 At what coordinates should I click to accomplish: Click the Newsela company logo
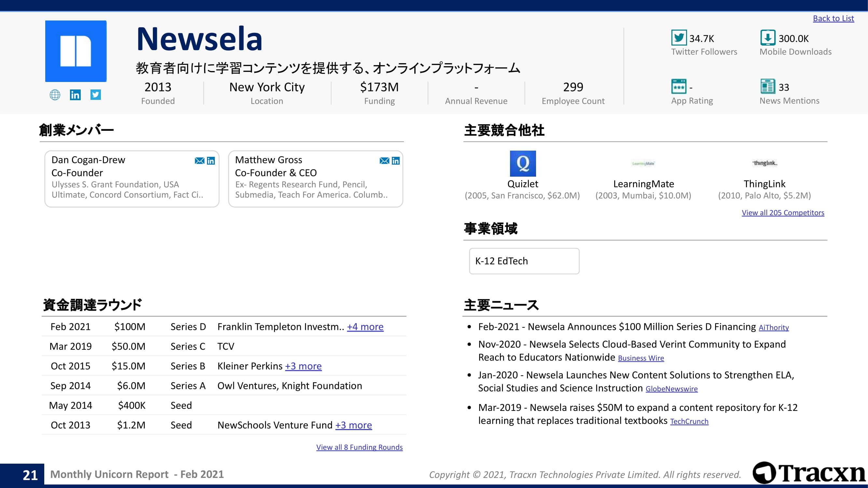coord(76,51)
